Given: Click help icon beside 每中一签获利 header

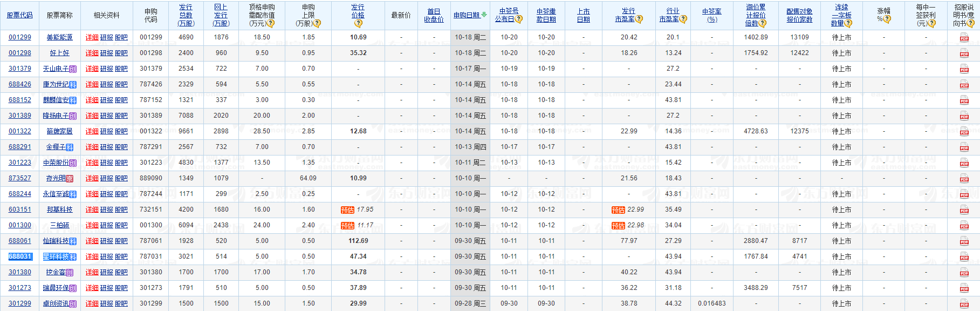Looking at the screenshot, I should tap(931, 23).
